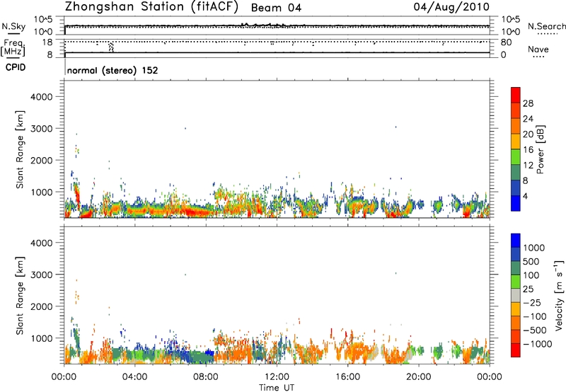Click the date '04/Aug/2010'
Screen dimensions: 566x392
click(451, 7)
